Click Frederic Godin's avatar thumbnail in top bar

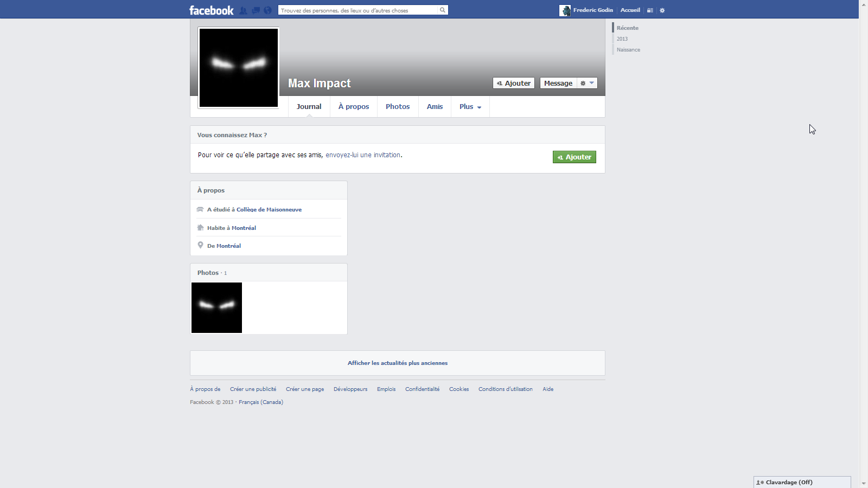[565, 10]
